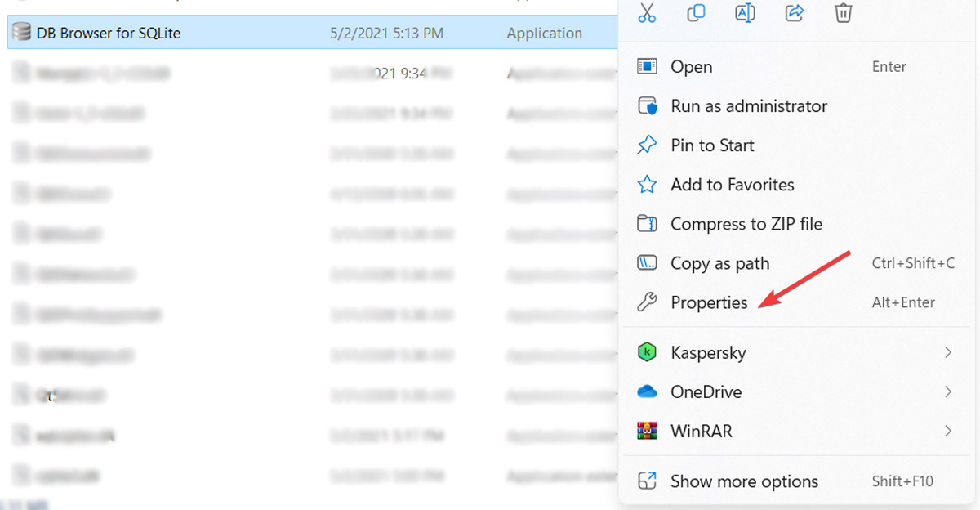Click the Copy icon in the top bar
The width and height of the screenshot is (980, 510).
pos(696,12)
